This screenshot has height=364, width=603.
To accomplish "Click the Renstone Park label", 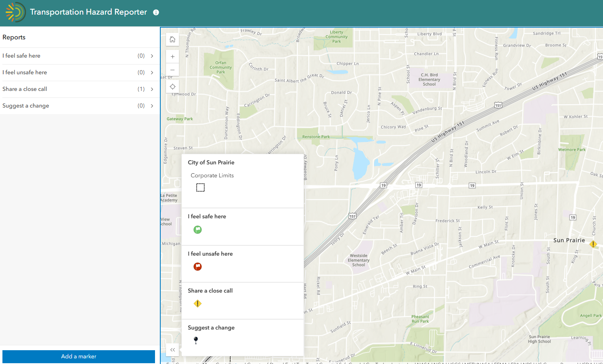I will coord(316,137).
